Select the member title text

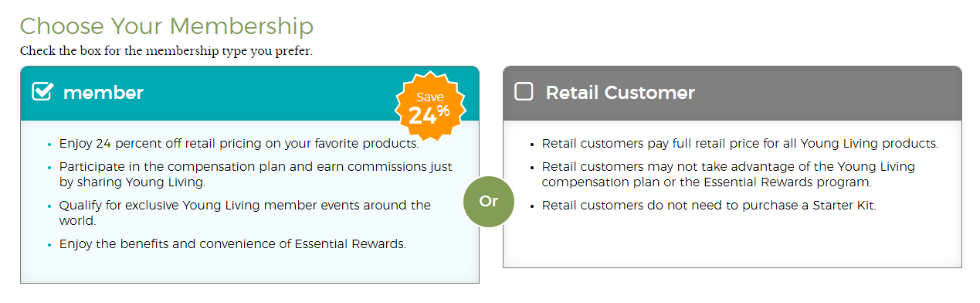click(103, 93)
